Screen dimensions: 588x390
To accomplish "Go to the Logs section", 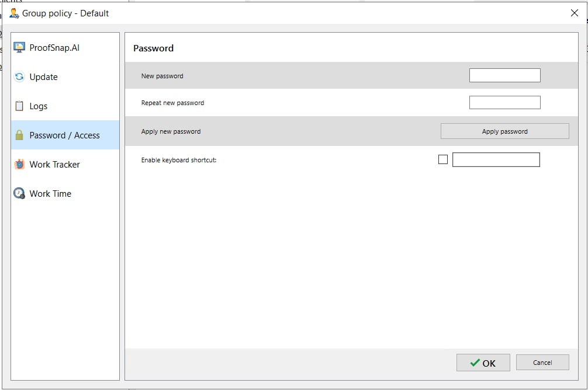I will [39, 106].
